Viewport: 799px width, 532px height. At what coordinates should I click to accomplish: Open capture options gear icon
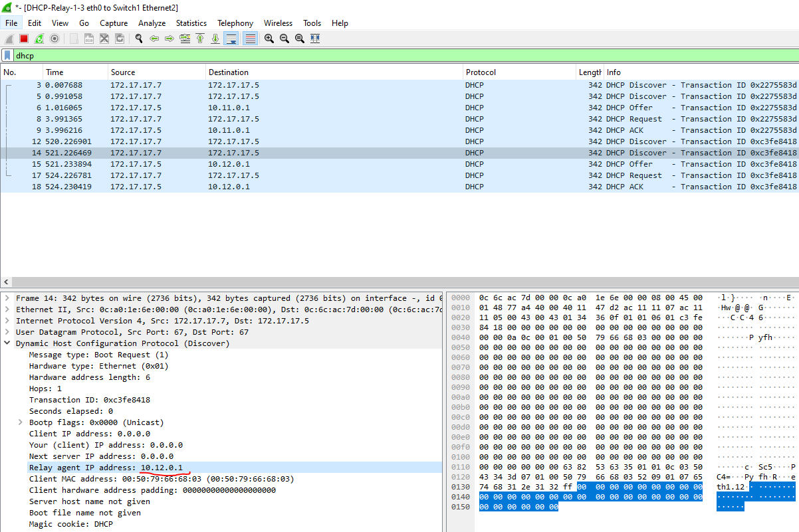55,39
